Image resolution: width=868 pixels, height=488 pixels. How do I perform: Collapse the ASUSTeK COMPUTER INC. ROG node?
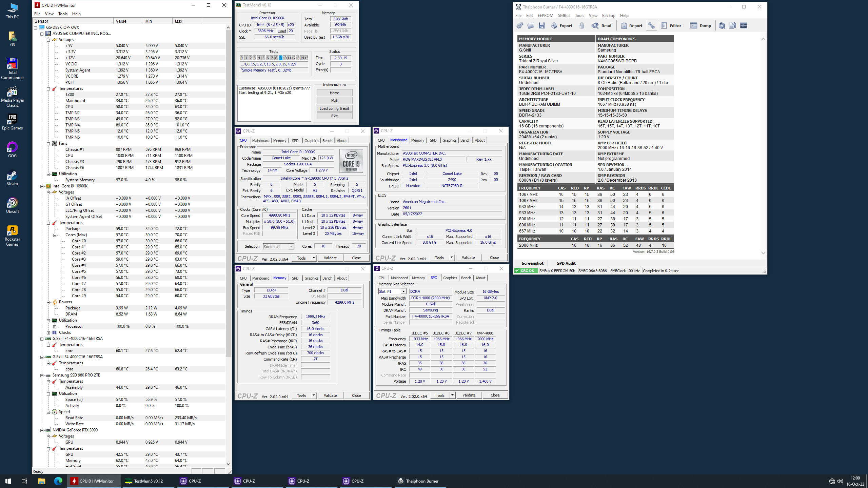click(x=42, y=34)
